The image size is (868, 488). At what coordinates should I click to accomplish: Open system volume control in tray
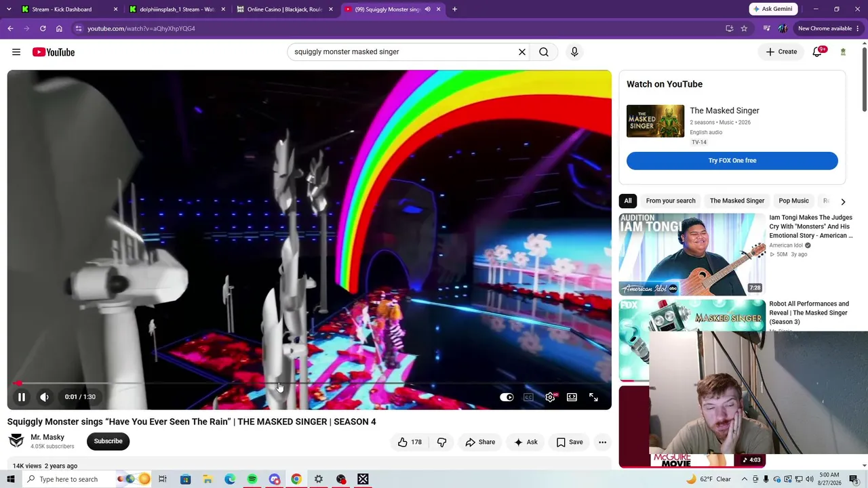(809, 479)
